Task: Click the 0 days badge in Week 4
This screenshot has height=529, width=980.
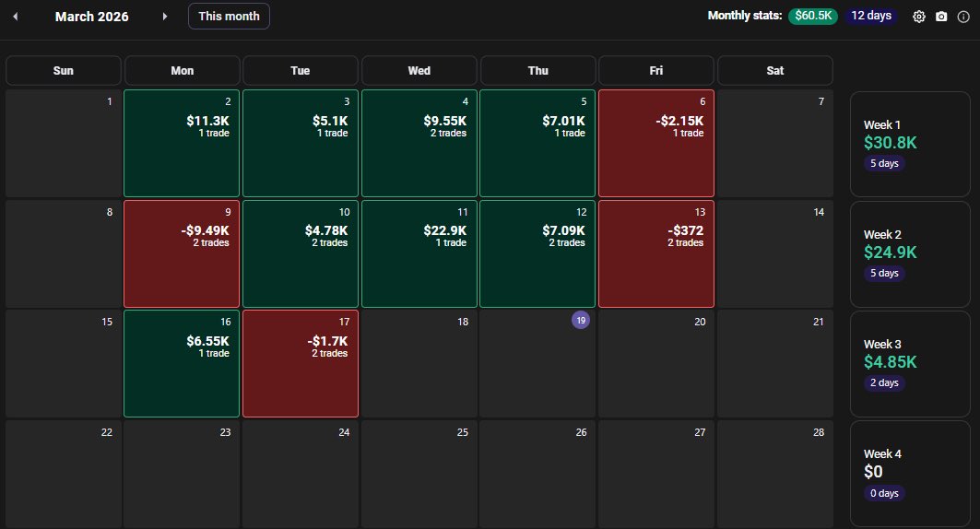Action: pos(884,493)
